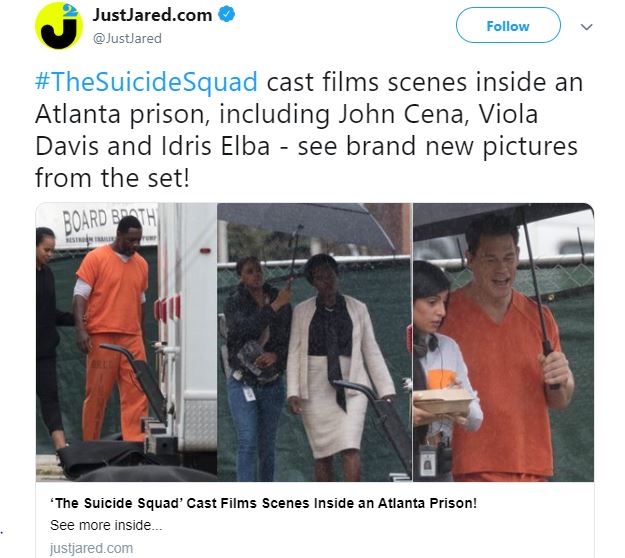Click the blue verified badge icon
This screenshot has height=558, width=625.
pyautogui.click(x=226, y=15)
